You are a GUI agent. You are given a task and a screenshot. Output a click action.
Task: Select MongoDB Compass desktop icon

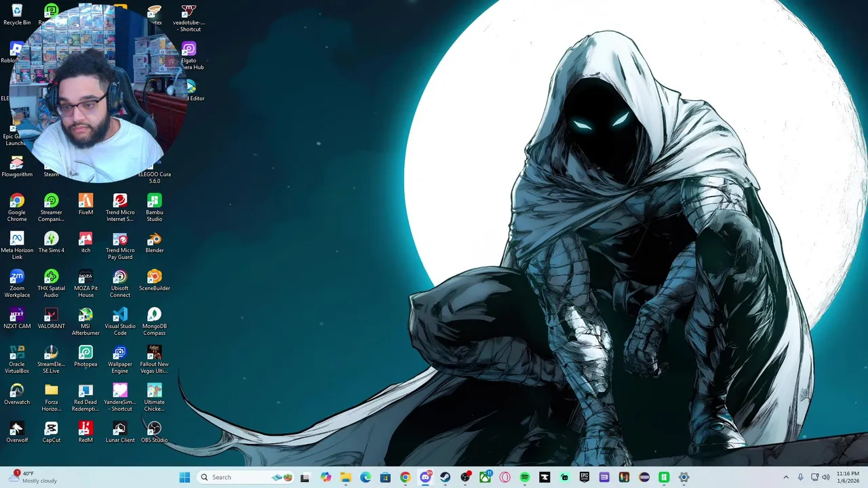(x=155, y=321)
